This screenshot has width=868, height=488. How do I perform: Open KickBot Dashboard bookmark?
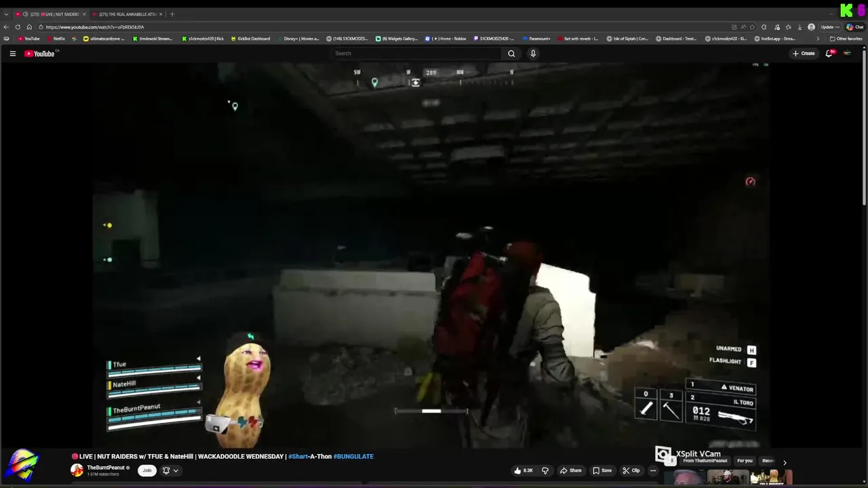(x=250, y=39)
